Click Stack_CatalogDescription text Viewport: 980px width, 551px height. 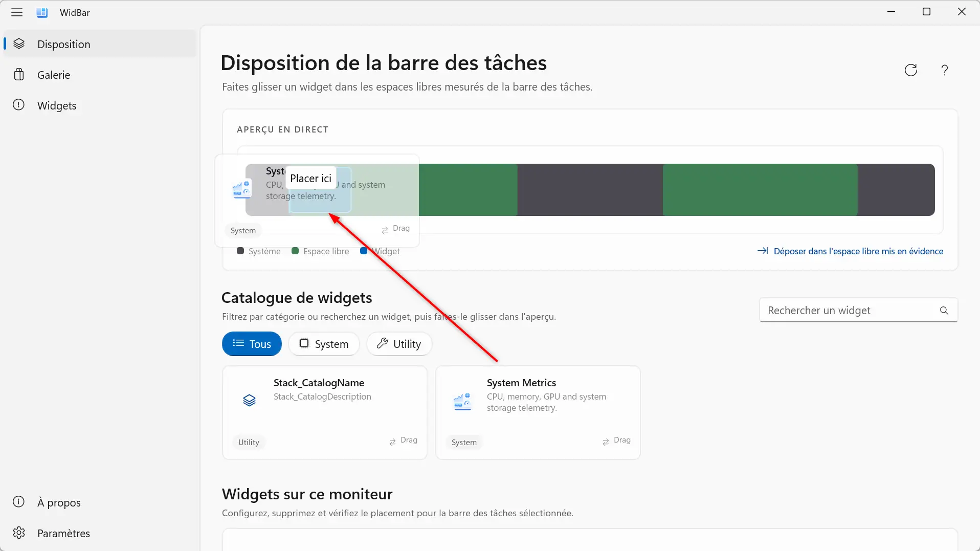(322, 396)
